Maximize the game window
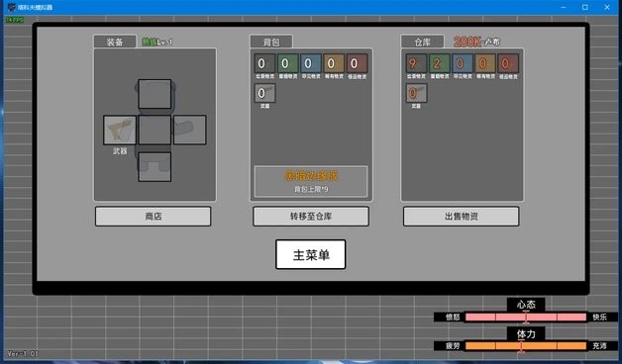The image size is (622, 364). 585,7
